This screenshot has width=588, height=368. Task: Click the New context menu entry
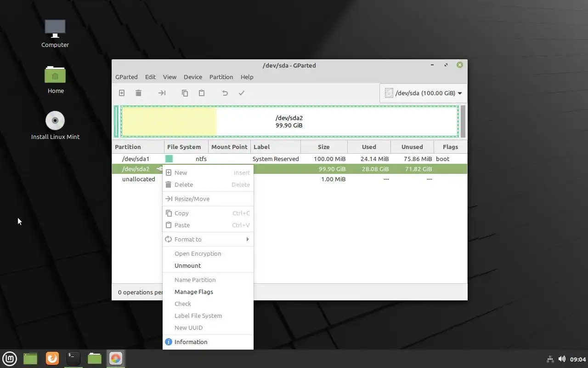(208, 172)
